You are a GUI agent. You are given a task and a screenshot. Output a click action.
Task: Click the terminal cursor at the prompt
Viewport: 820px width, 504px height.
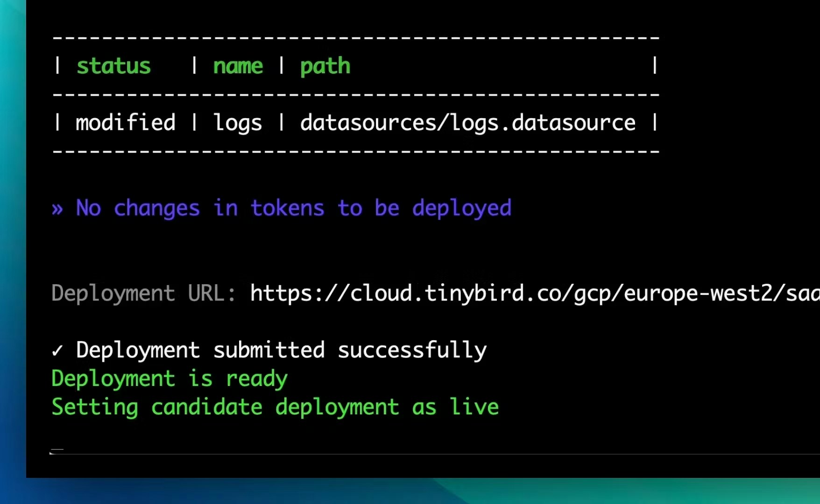pos(57,451)
